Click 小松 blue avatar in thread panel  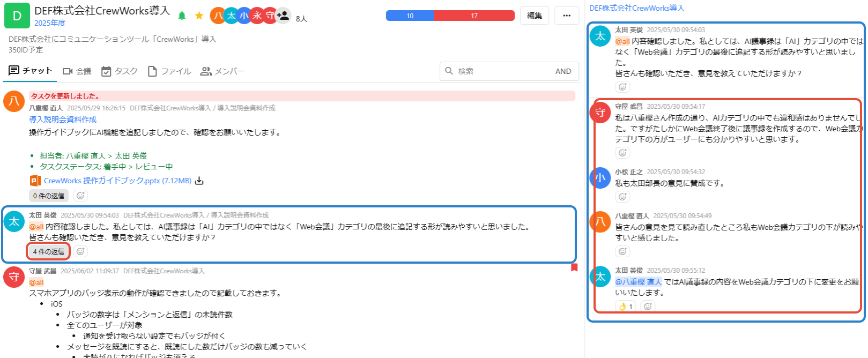(600, 178)
